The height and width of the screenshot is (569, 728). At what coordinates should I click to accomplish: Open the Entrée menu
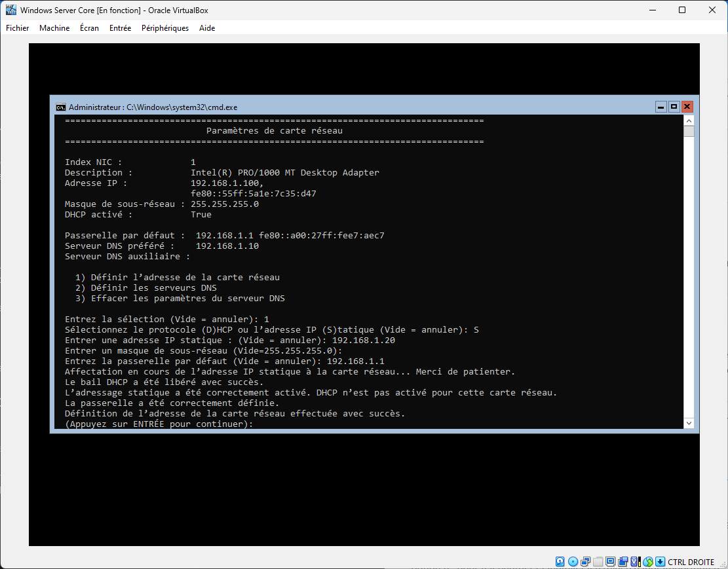121,28
